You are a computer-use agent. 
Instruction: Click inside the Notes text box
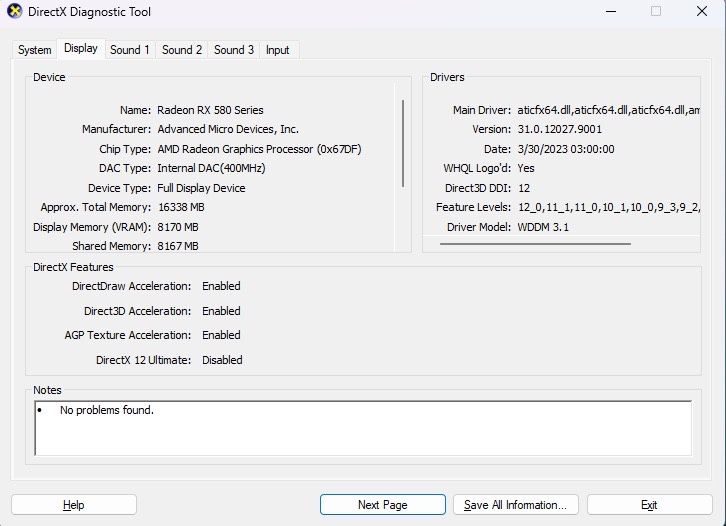(x=363, y=428)
